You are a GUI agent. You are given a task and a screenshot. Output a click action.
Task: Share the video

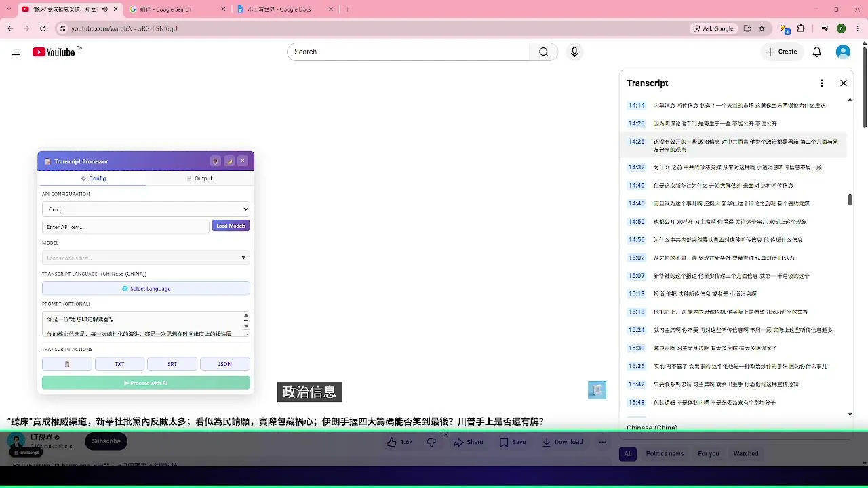[x=469, y=442]
